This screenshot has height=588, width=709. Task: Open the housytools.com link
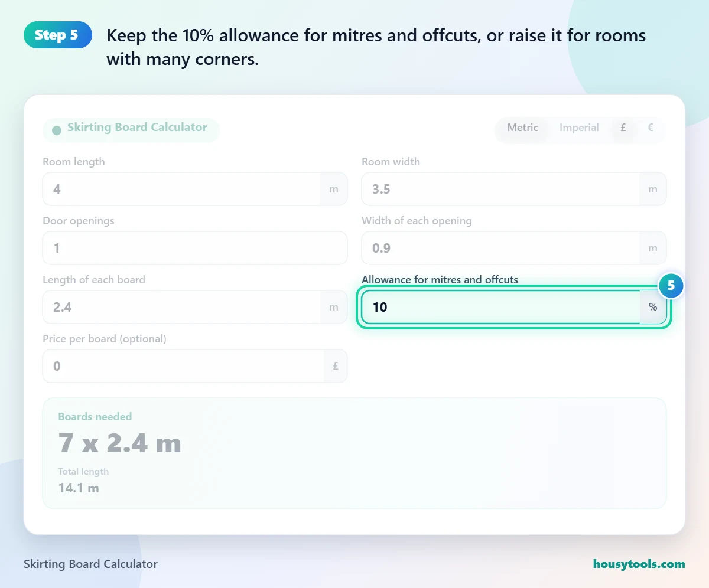tap(639, 564)
